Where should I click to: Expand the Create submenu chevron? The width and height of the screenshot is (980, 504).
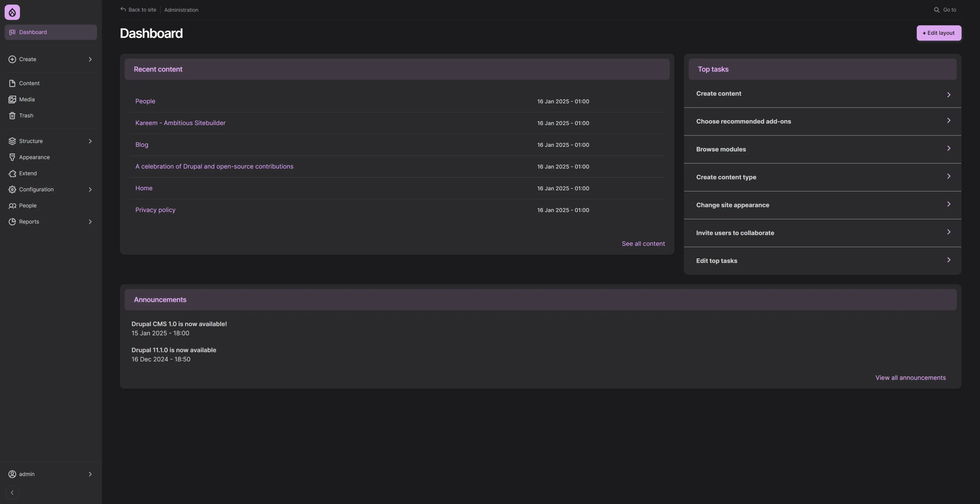click(90, 59)
